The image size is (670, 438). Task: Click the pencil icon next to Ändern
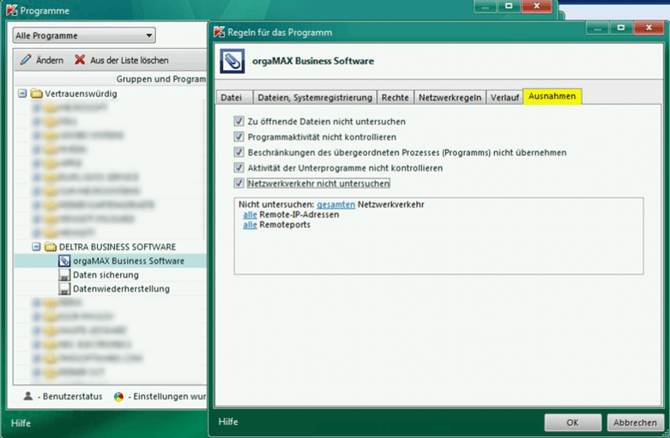click(26, 60)
